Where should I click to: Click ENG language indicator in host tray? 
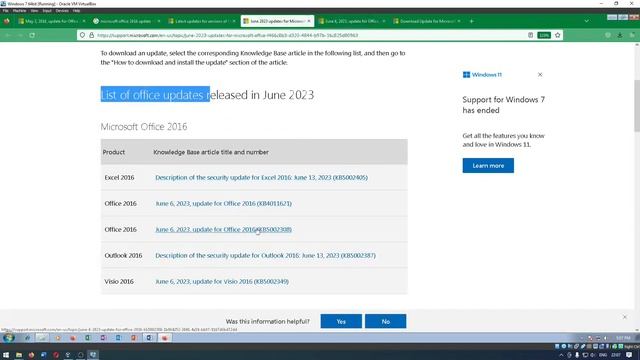(603, 355)
